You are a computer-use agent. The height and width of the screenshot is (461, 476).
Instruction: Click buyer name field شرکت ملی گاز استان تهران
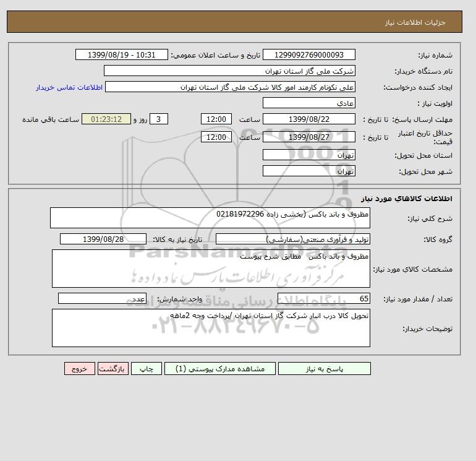point(229,71)
